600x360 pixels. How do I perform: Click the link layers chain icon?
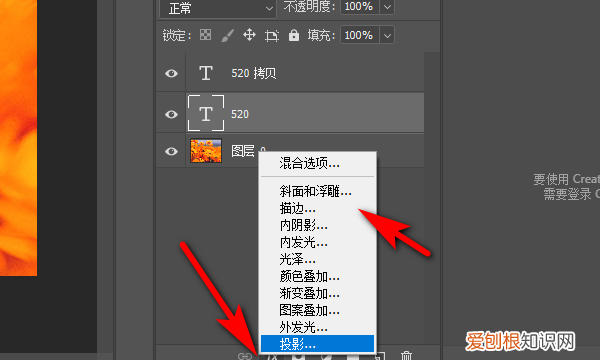[245, 356]
